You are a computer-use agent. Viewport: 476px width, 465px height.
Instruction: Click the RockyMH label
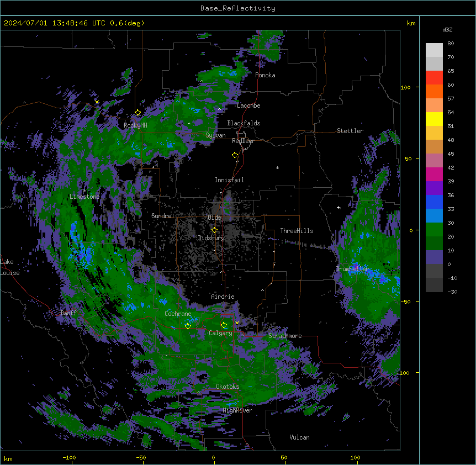tap(135, 125)
